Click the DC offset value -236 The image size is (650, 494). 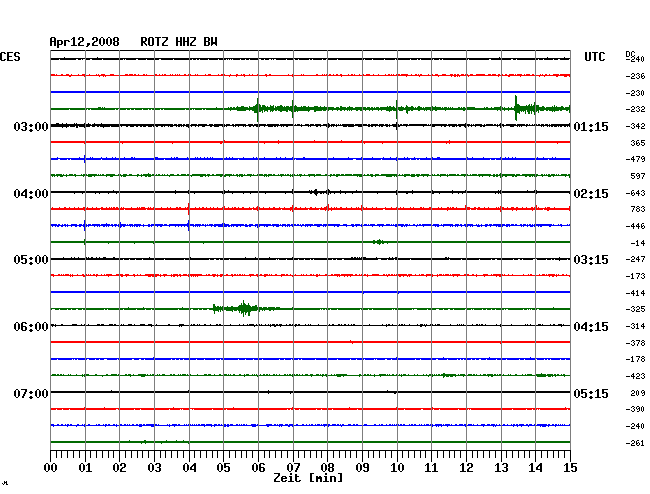pyautogui.click(x=635, y=76)
